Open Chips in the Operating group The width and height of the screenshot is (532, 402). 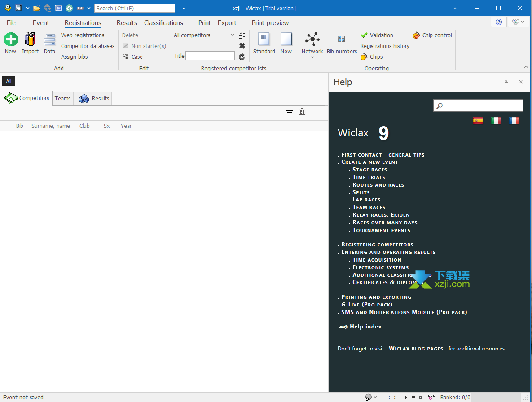pos(372,57)
